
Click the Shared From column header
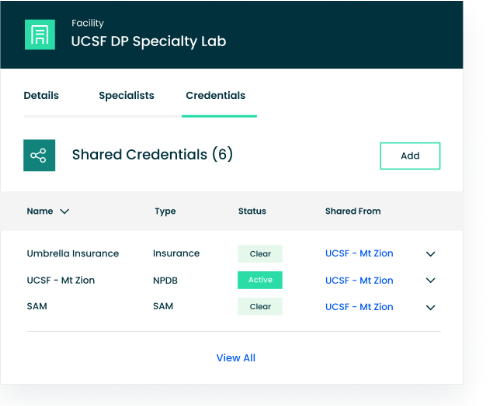click(353, 211)
